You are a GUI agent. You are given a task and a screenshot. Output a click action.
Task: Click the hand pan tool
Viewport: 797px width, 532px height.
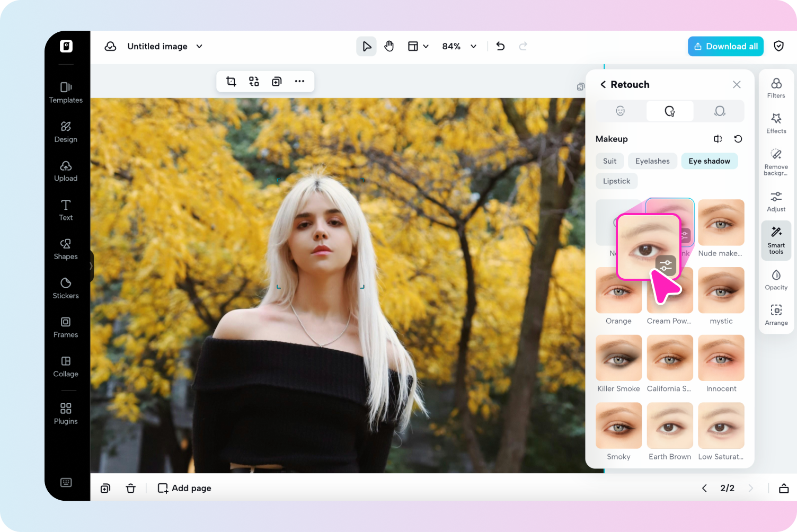[x=389, y=47]
